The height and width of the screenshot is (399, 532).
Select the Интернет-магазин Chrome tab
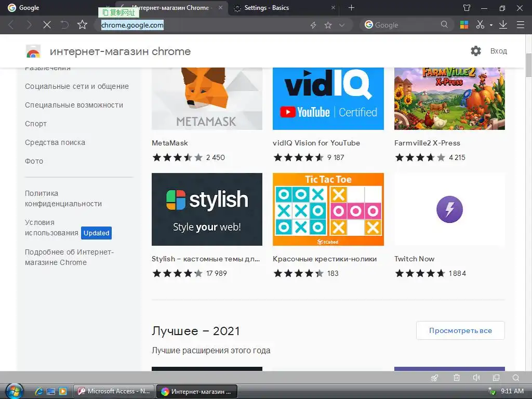click(x=170, y=8)
